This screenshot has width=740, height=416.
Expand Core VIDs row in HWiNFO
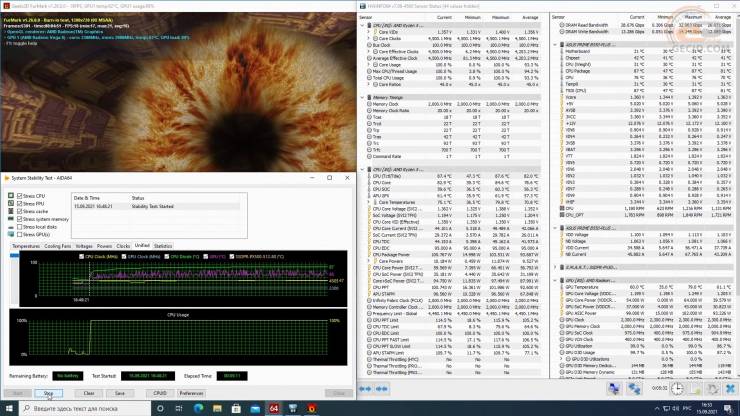coord(369,32)
